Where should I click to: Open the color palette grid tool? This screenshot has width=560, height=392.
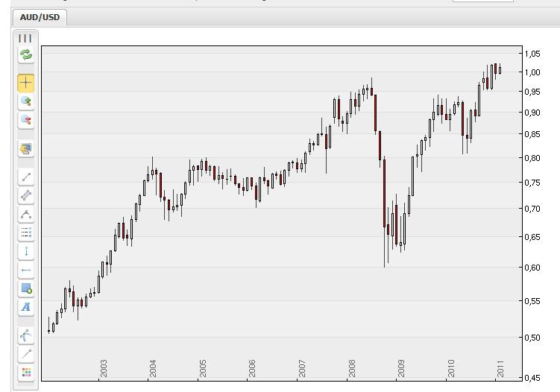tap(25, 373)
